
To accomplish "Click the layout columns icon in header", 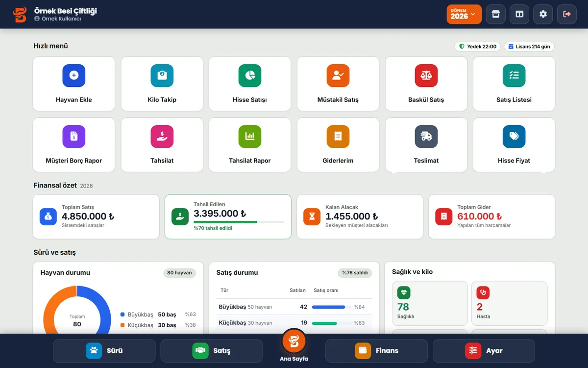I will [x=519, y=14].
